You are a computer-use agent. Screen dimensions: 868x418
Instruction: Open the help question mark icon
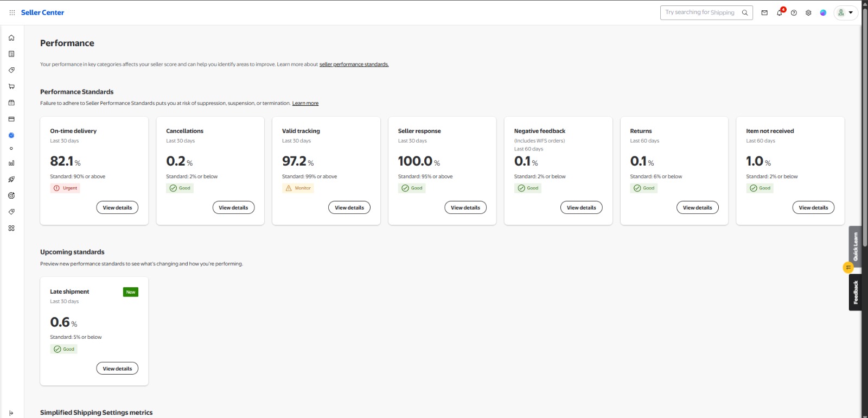tap(794, 12)
